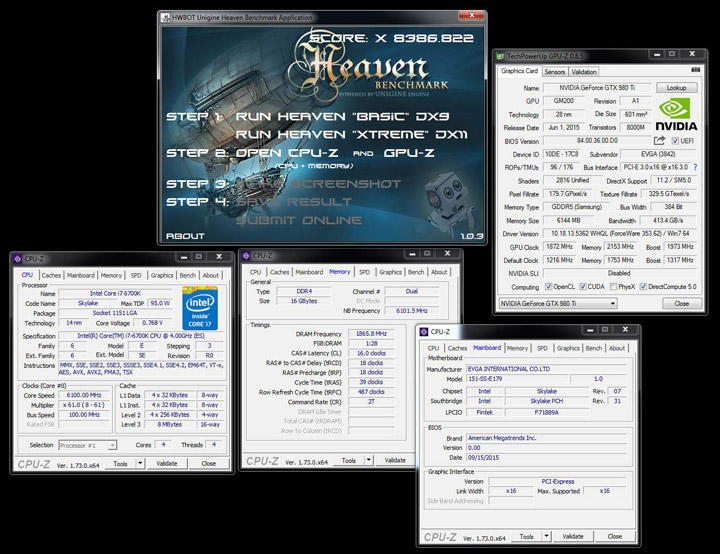Minimize the CPU-Z Mainboard window
720x554 pixels.
coord(590,329)
